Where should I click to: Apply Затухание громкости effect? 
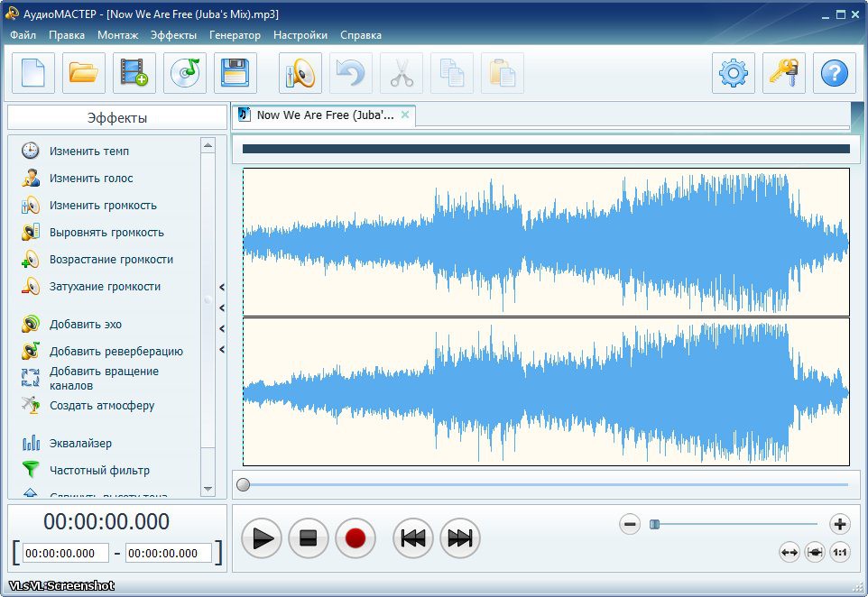(x=105, y=287)
